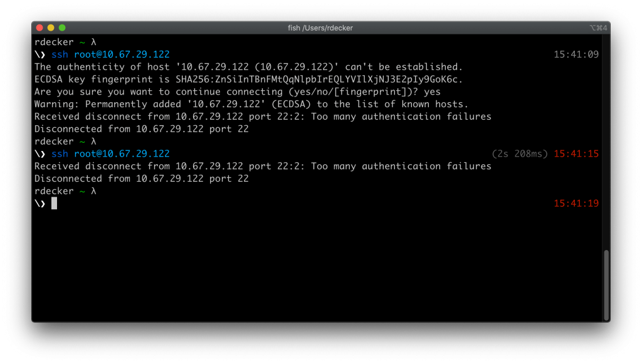Click the cursor block at the prompt
Viewport: 642px width, 364px height.
(x=54, y=203)
